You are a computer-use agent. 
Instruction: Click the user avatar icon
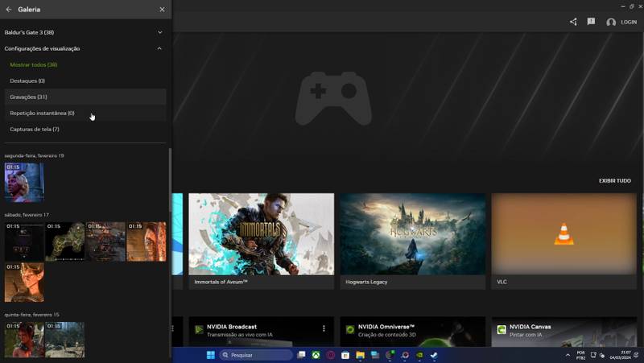(611, 23)
